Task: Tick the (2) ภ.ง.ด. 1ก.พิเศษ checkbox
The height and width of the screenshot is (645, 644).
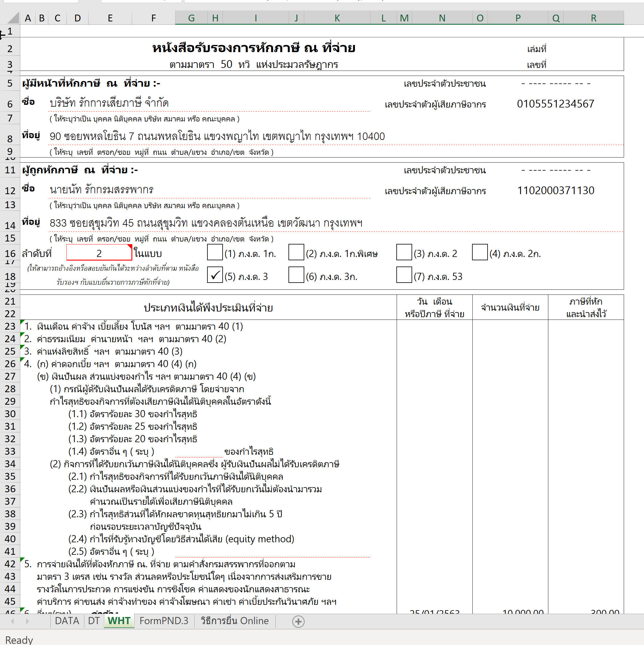Action: [296, 252]
